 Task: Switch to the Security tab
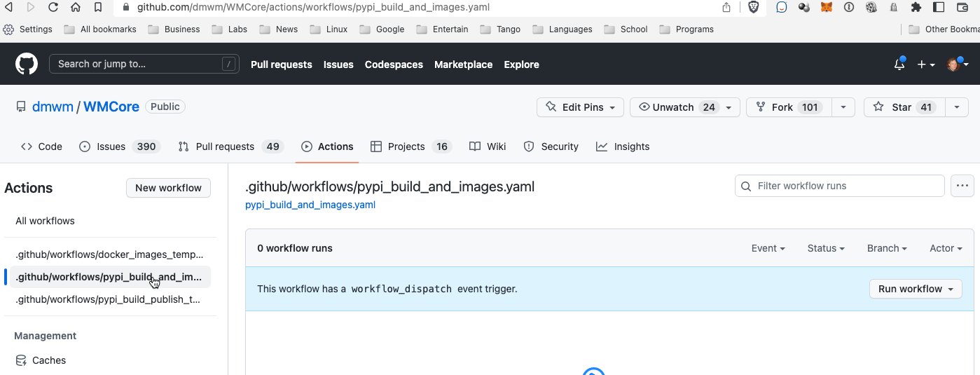pos(551,146)
